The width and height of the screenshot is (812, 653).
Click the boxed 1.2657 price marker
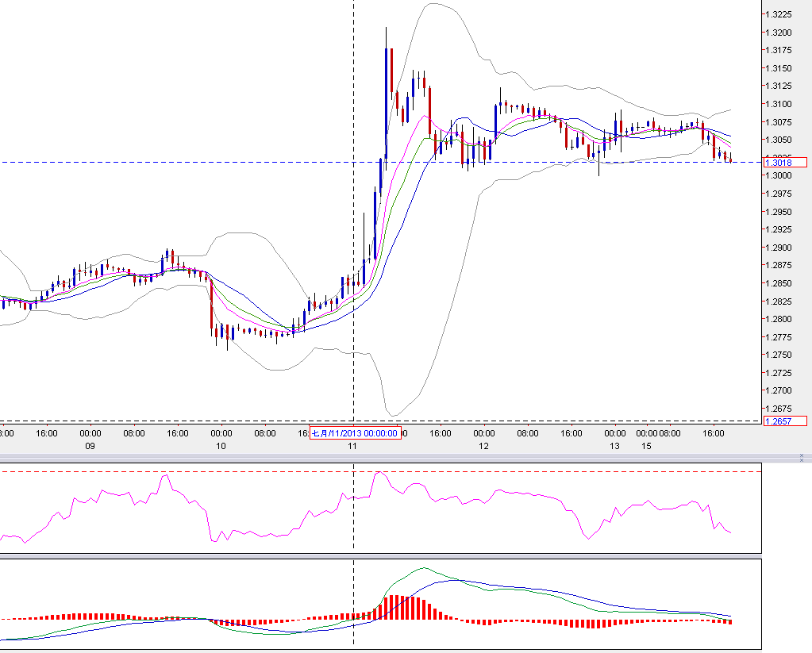coord(785,421)
